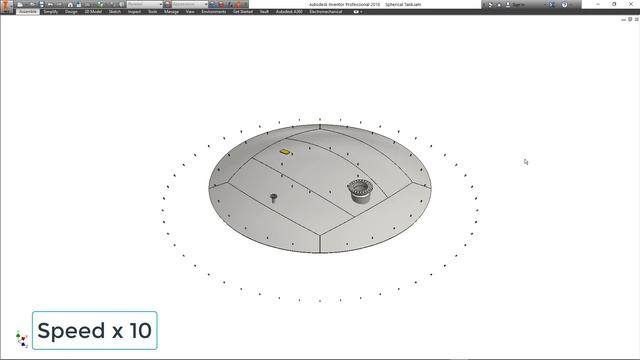Switch to the Simplify ribbon tab
The image size is (640, 360).
[51, 12]
